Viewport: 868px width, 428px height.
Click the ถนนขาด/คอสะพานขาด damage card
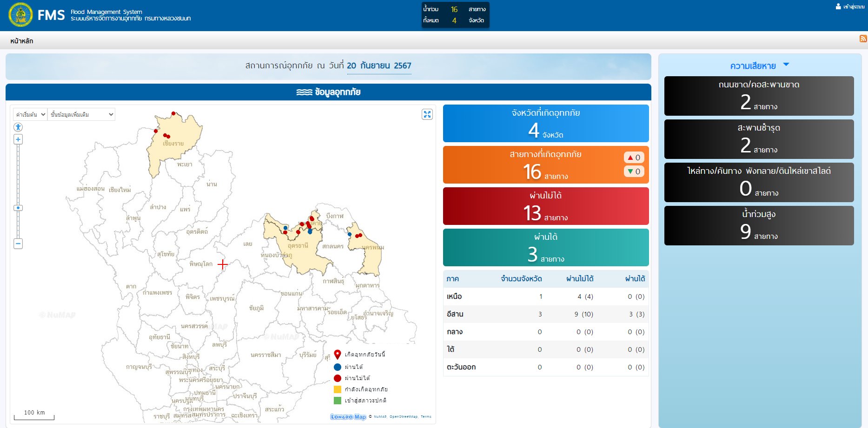[759, 96]
